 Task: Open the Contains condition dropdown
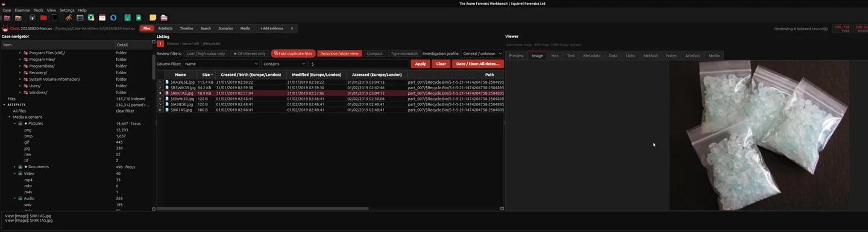[x=285, y=64]
